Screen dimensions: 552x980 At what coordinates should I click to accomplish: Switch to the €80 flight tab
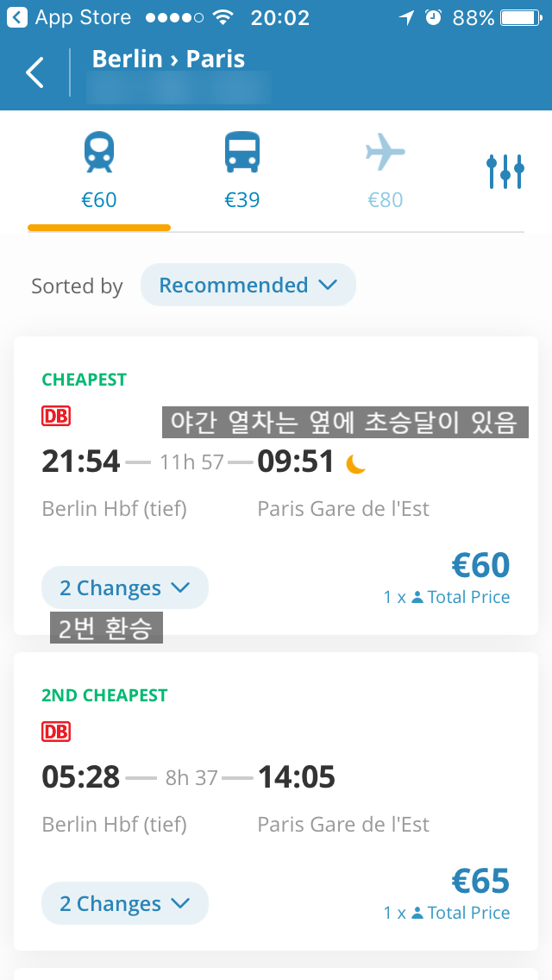(x=385, y=200)
